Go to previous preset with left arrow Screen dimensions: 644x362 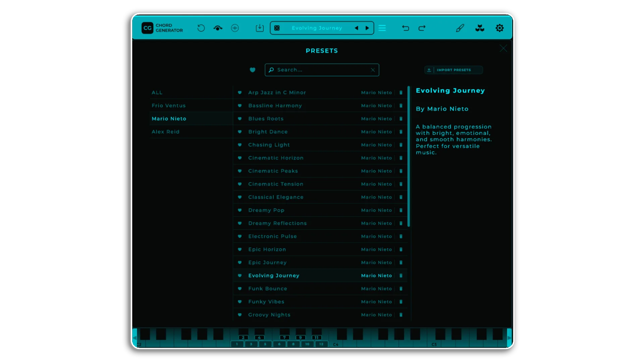[x=357, y=28]
